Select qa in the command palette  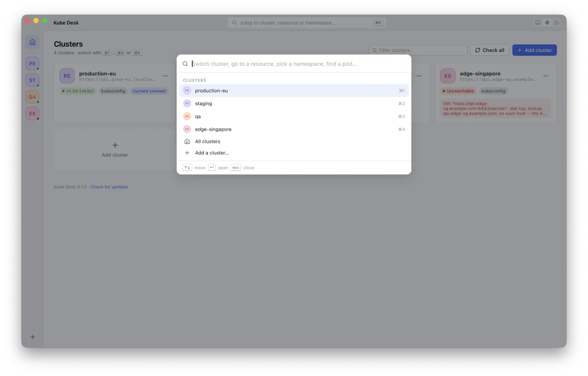294,116
